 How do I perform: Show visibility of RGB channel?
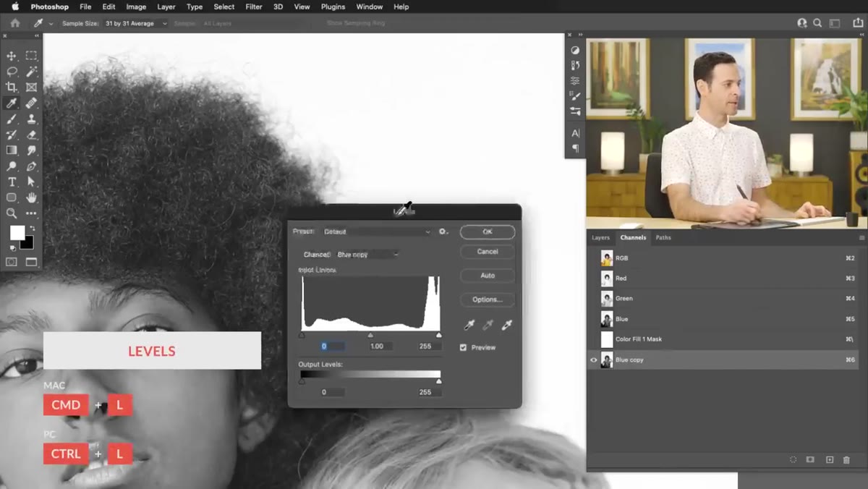point(594,258)
